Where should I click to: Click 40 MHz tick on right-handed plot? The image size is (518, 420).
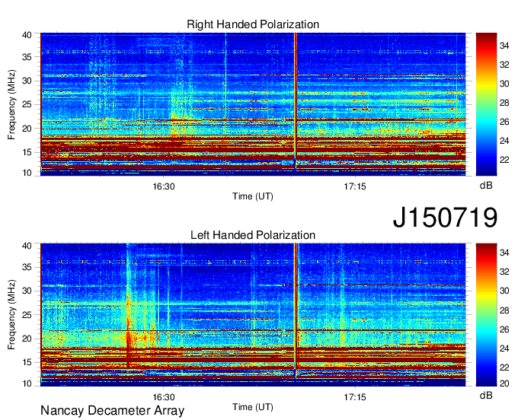(27, 35)
